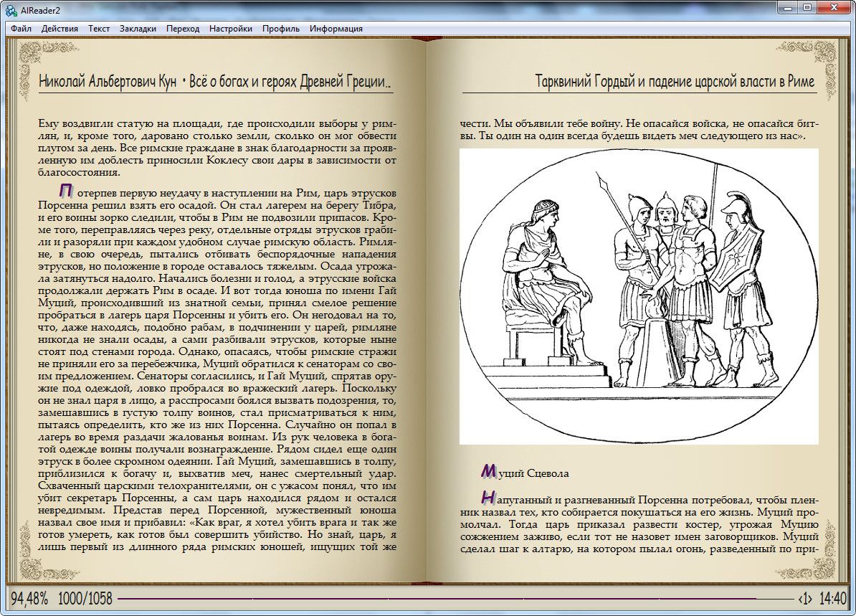Click the line starting 'Ему воздвигли статую'
856x616 pixels.
[x=217, y=123]
